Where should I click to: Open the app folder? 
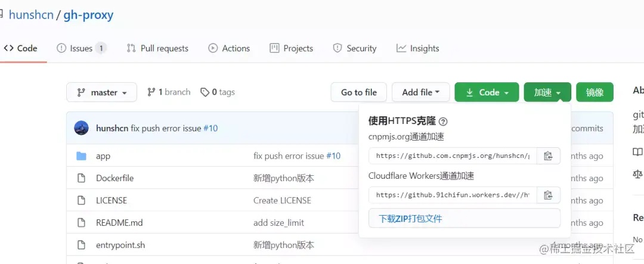(103, 156)
